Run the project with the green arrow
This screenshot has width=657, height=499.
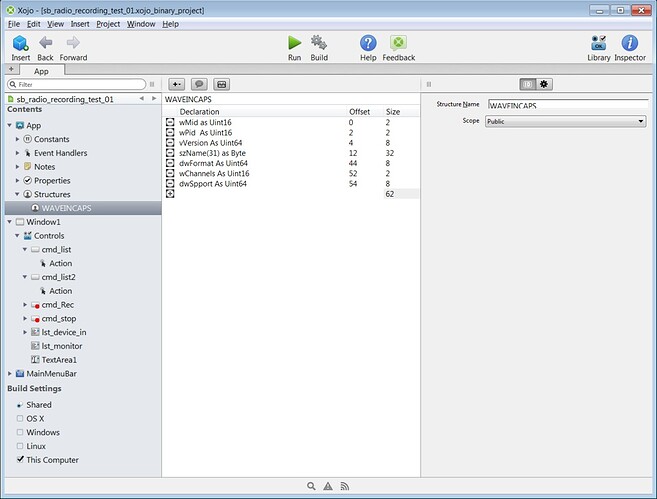[295, 43]
